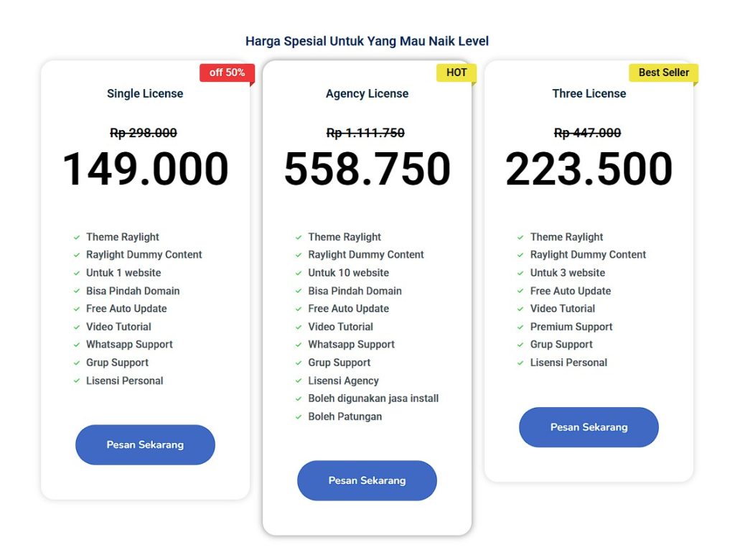The height and width of the screenshot is (560, 735).
Task: Click checkmark next to "Lisensi Agency"
Action: click(299, 381)
